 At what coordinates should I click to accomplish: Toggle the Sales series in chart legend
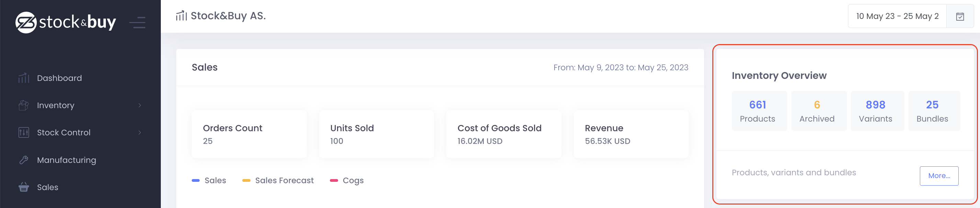pos(209,180)
